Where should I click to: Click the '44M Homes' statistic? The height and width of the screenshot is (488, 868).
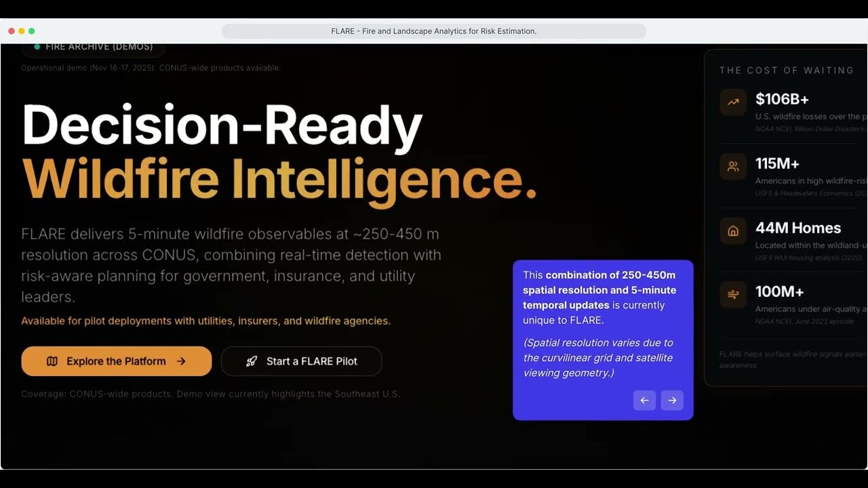coord(798,228)
